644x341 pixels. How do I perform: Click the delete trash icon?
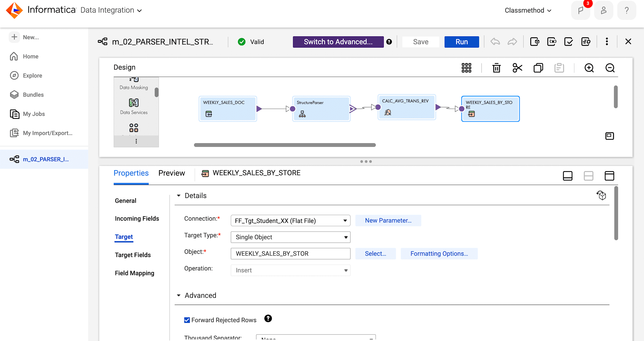coord(497,68)
